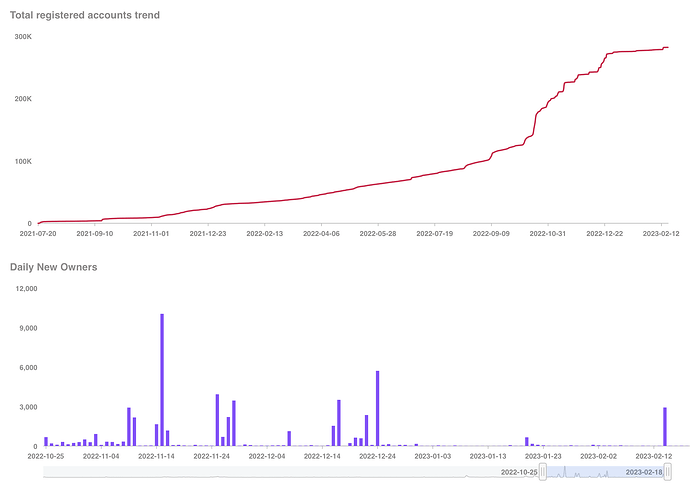The image size is (690, 488).
Task: Click the 2022-12-22 date label
Action: 605,233
